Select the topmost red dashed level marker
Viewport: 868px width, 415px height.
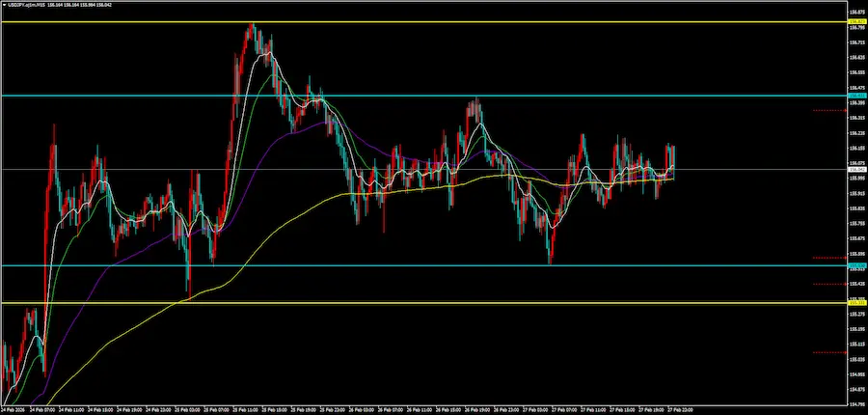tap(828, 110)
